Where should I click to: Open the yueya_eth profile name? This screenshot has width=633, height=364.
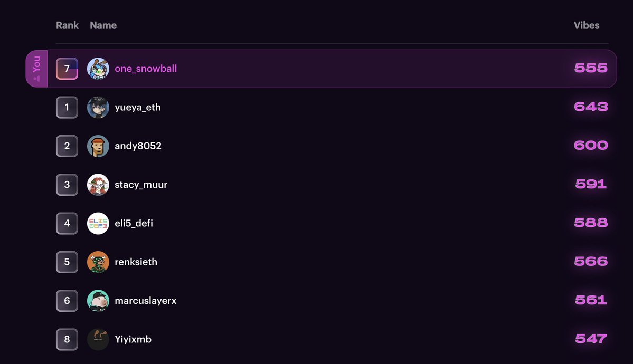138,107
